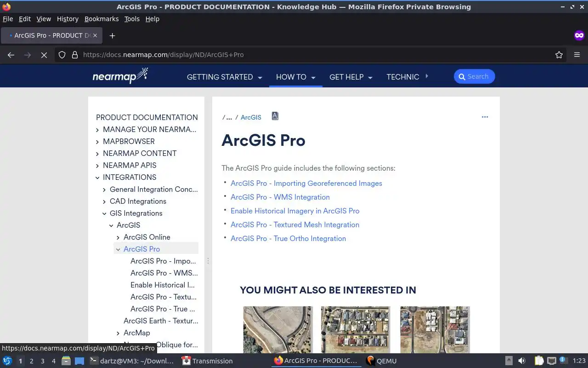Viewport: 588px width, 368px height.
Task: Close the ArcGIS Pro browser tab
Action: point(96,35)
